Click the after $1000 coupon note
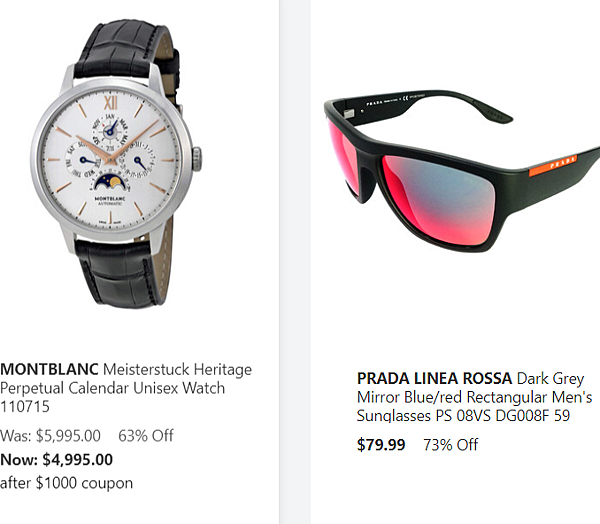The width and height of the screenshot is (600, 524). pyautogui.click(x=67, y=483)
